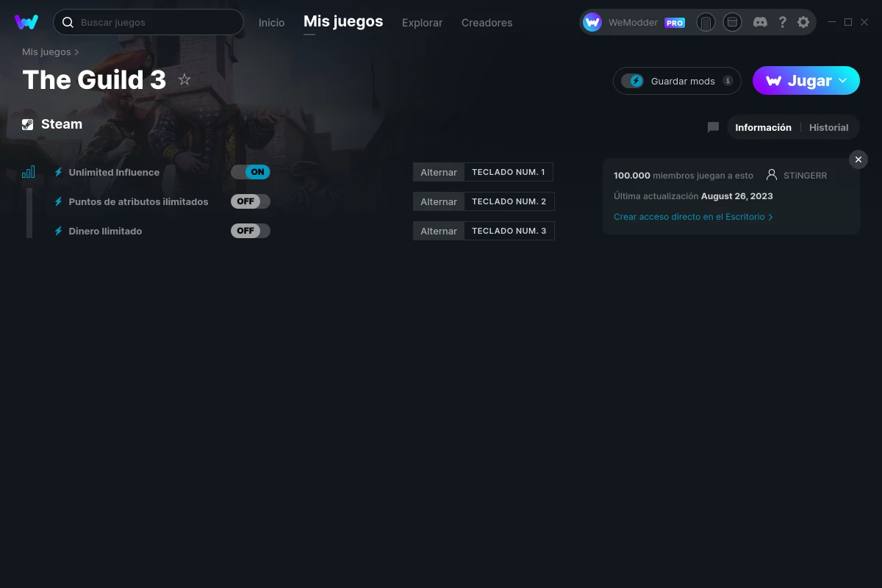Screen dimensions: 882x588
Task: Click the WeMod logo icon
Action: click(x=26, y=22)
